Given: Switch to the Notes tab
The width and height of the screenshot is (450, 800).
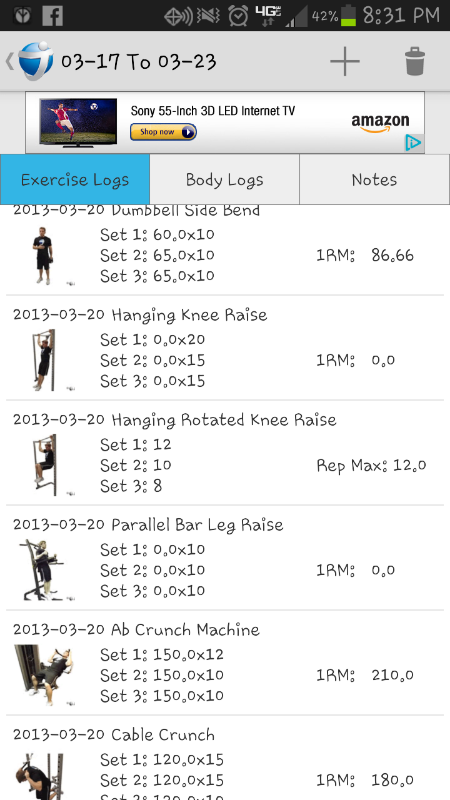Looking at the screenshot, I should [x=374, y=179].
